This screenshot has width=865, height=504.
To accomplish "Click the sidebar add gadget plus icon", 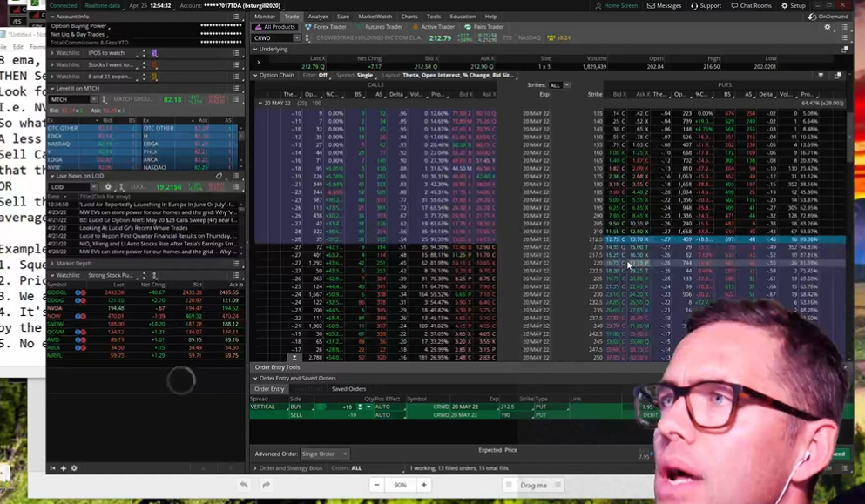I will coord(64,468).
